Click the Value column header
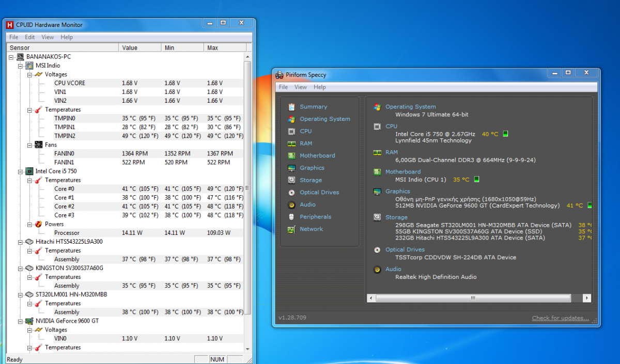This screenshot has height=364, width=620. (140, 48)
